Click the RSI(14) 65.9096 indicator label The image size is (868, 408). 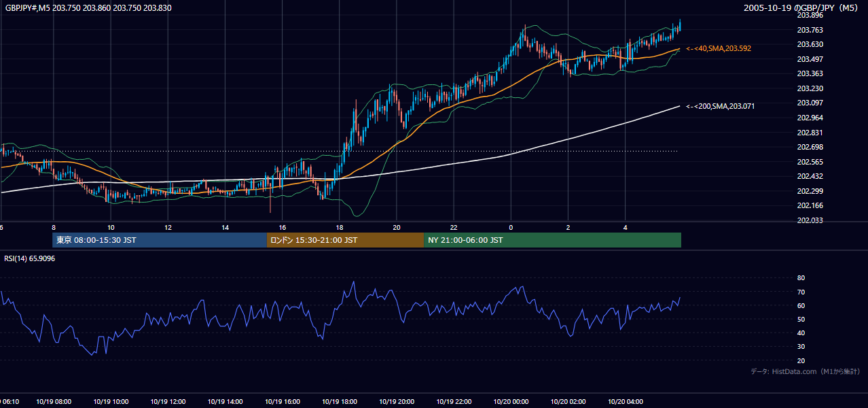[30, 258]
